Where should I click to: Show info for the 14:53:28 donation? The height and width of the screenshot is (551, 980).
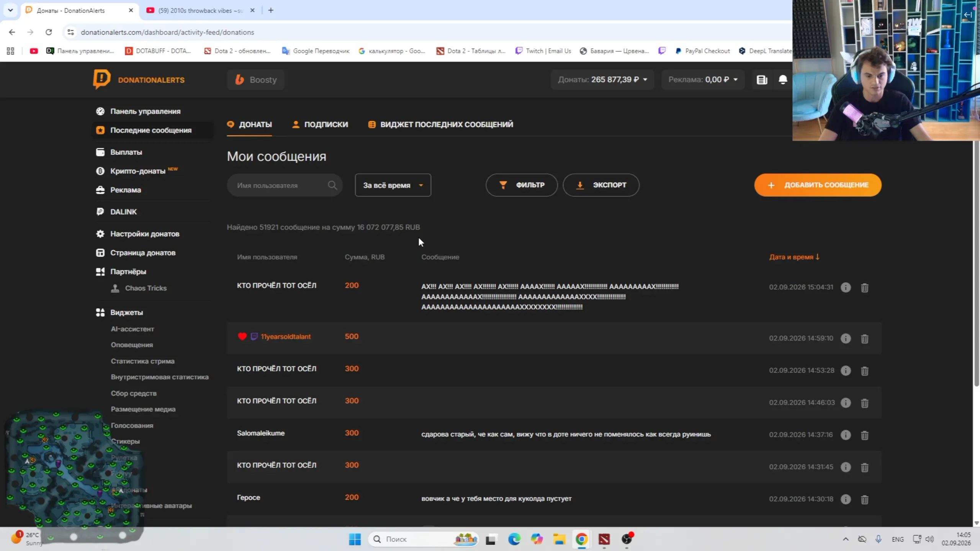(x=846, y=371)
